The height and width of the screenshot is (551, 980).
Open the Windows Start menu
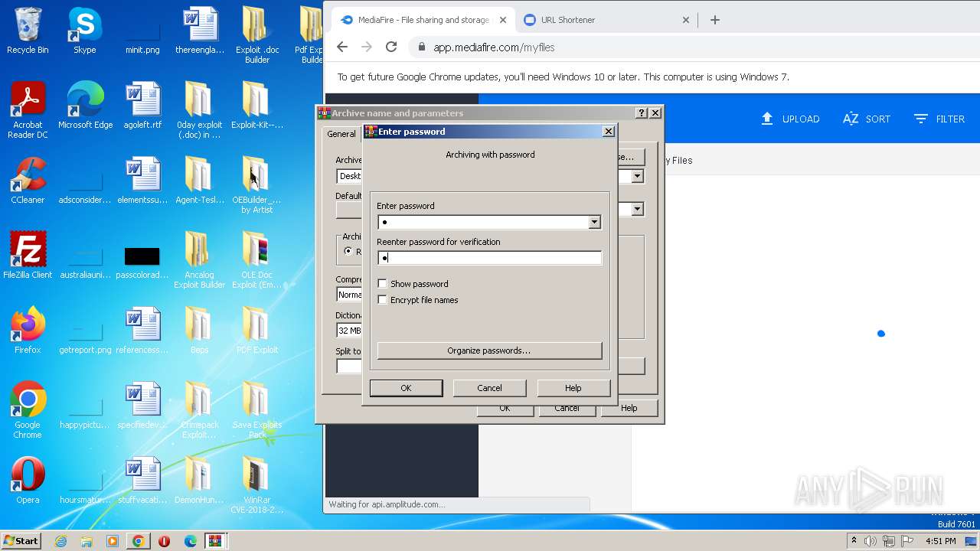(x=21, y=541)
